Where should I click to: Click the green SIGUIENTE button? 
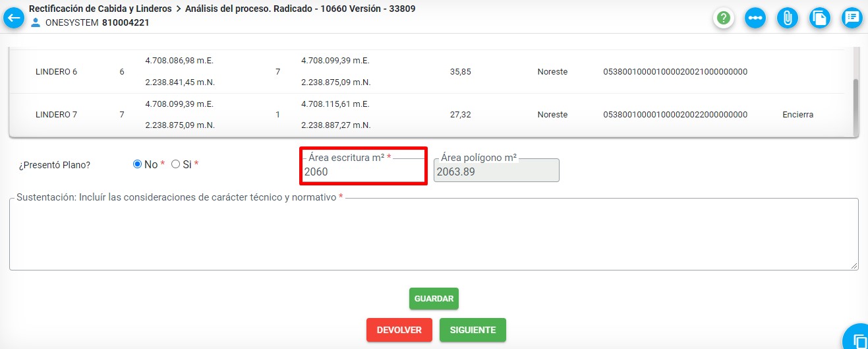tap(473, 330)
